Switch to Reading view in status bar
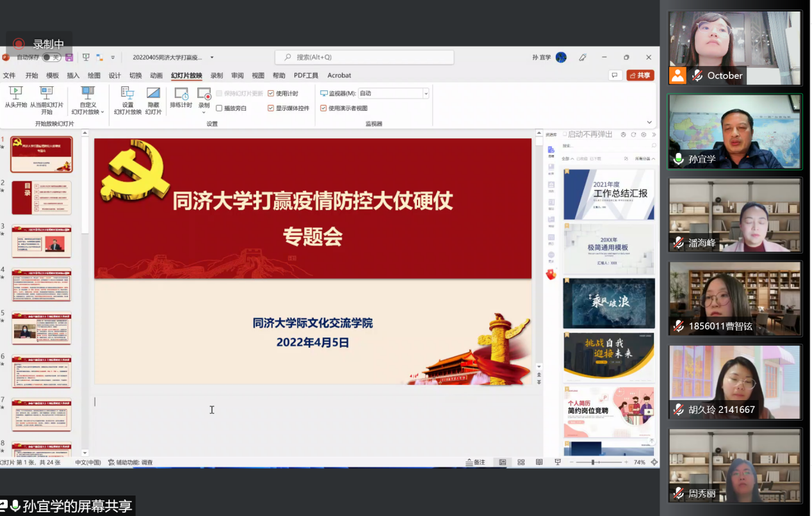Viewport: 812px width, 516px height. point(539,462)
